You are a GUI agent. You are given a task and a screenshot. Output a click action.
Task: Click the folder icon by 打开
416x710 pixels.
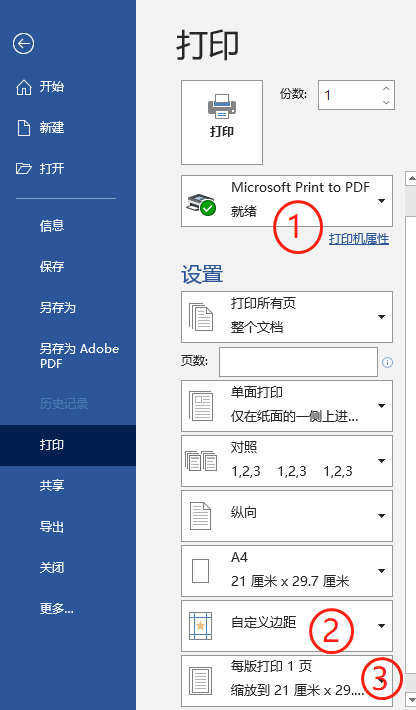click(x=24, y=169)
